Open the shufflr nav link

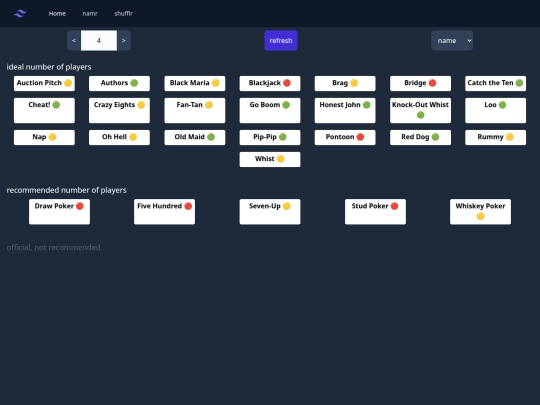point(123,13)
